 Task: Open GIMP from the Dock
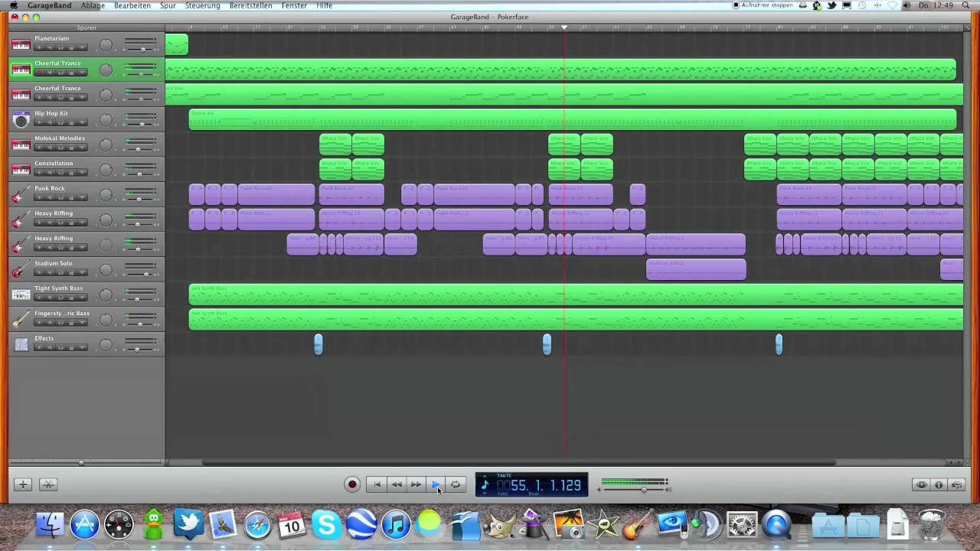500,525
